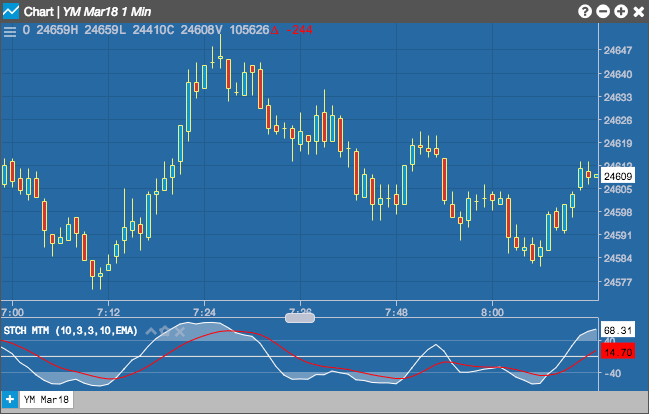
Task: Close the chart window with X
Action: tap(639, 12)
